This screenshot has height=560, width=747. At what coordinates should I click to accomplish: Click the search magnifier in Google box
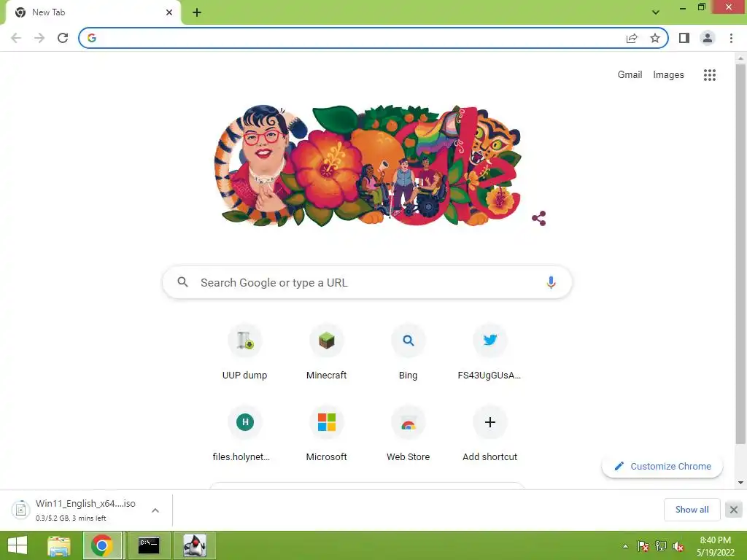click(x=182, y=282)
